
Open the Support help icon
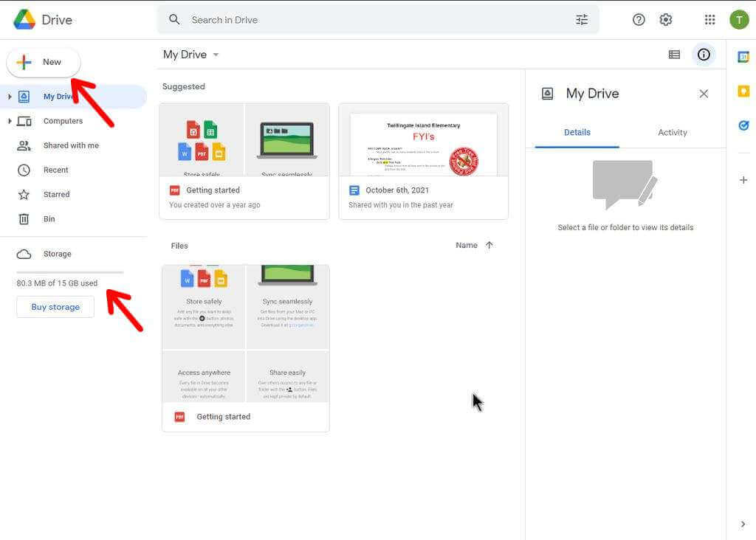pos(639,20)
